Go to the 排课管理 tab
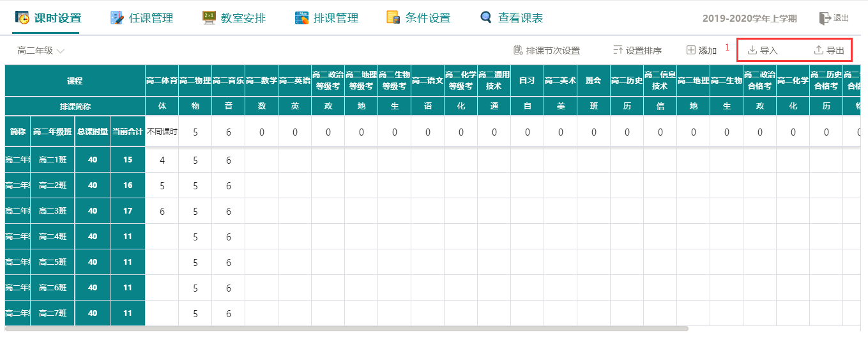This screenshot has width=868, height=337. click(x=326, y=18)
